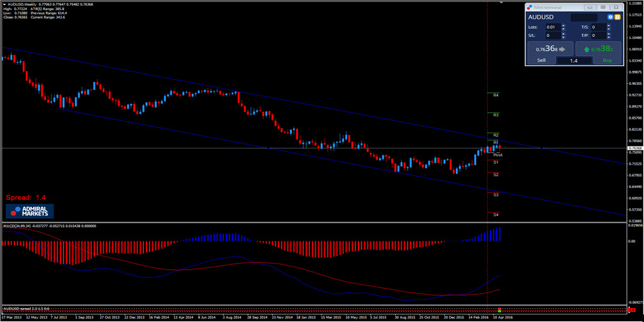The width and height of the screenshot is (644, 322).
Task: Decrease S/L value with down arrow
Action: point(563,38)
